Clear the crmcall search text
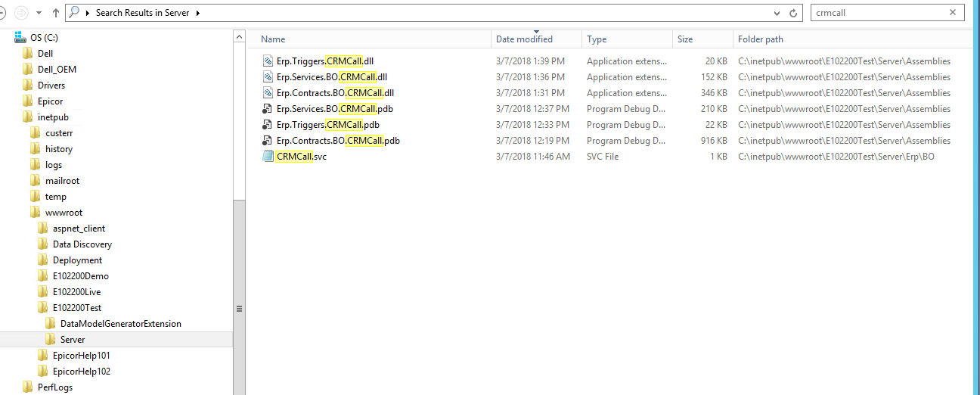 [953, 12]
